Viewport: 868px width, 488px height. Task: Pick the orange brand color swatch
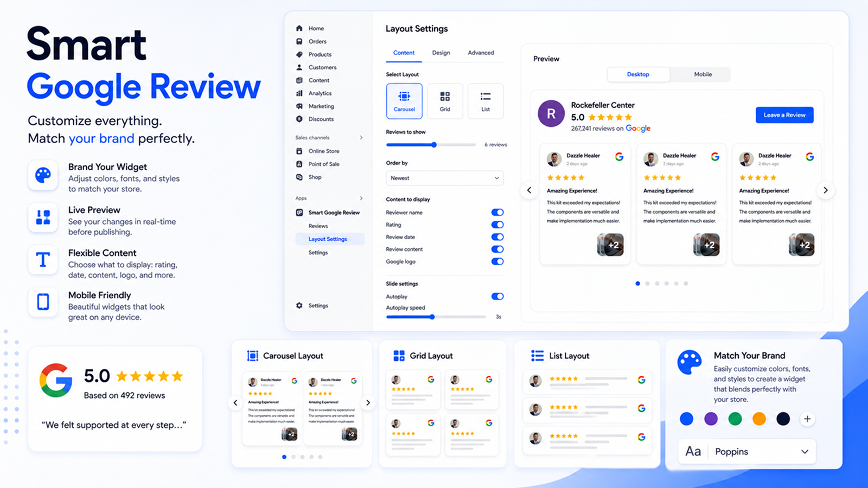pos(759,419)
